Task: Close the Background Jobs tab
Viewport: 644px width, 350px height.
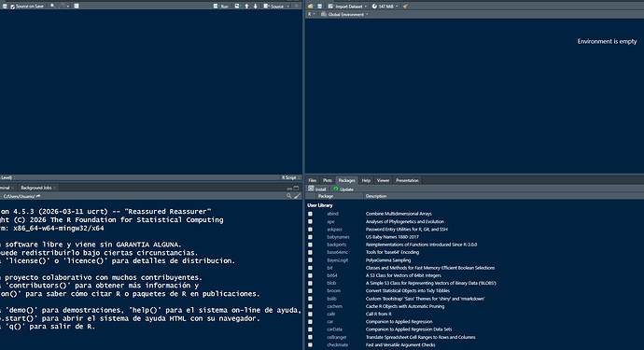Action: pyautogui.click(x=55, y=188)
